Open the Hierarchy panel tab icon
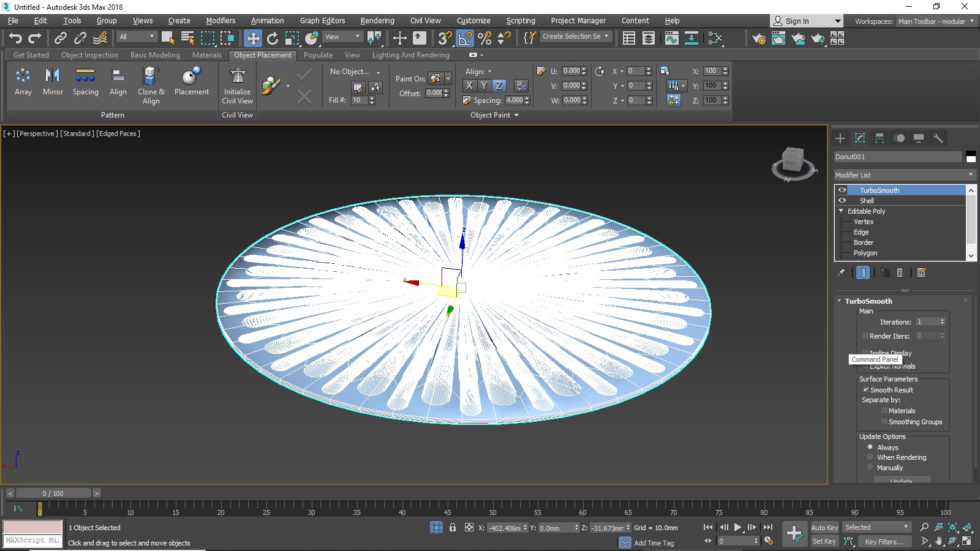Viewport: 980px width, 551px height. 880,138
